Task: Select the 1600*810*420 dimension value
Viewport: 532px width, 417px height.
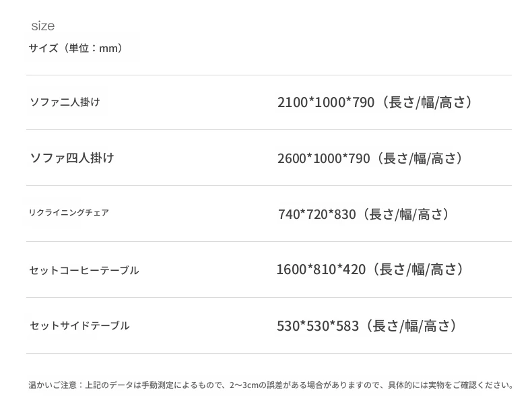Action: coord(321,269)
